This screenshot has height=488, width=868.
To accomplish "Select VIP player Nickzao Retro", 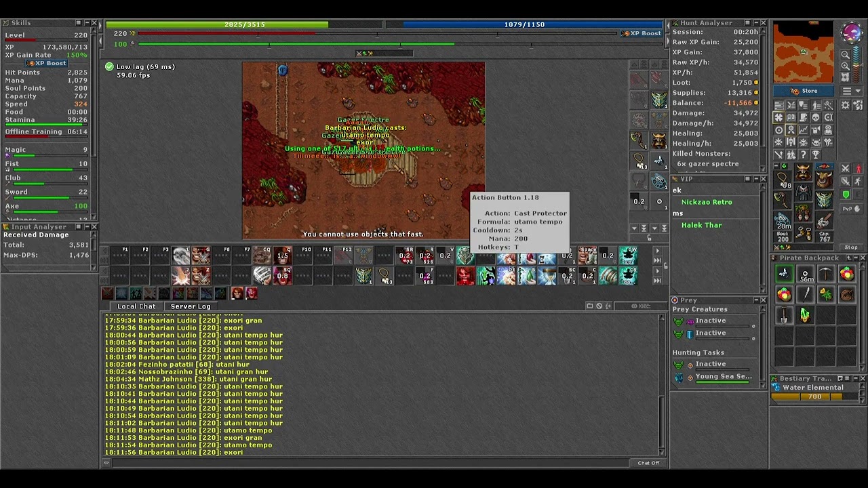I will point(707,202).
